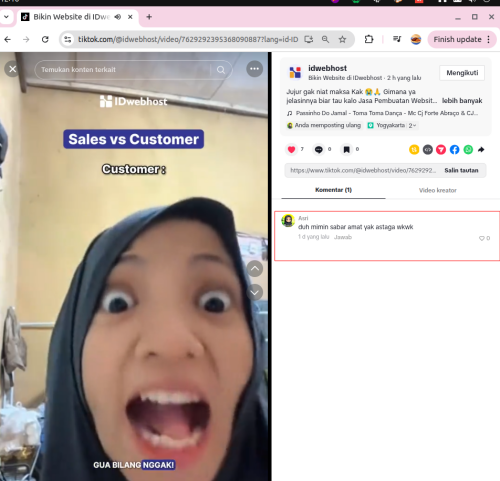The width and height of the screenshot is (500, 481).
Task: Go to the previous video with up chevron
Action: pyautogui.click(x=255, y=269)
